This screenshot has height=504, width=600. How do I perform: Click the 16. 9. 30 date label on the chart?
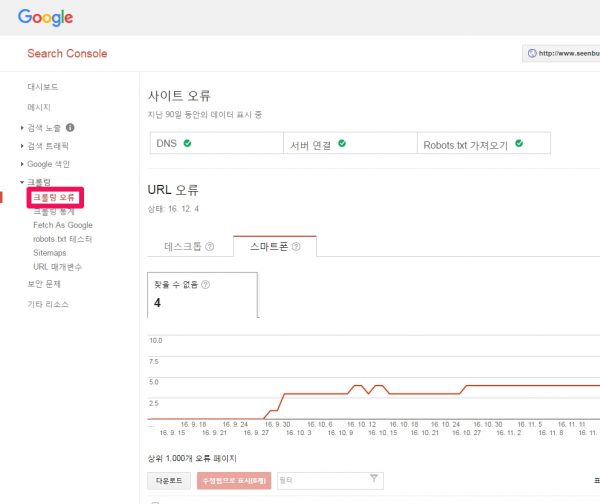click(277, 424)
